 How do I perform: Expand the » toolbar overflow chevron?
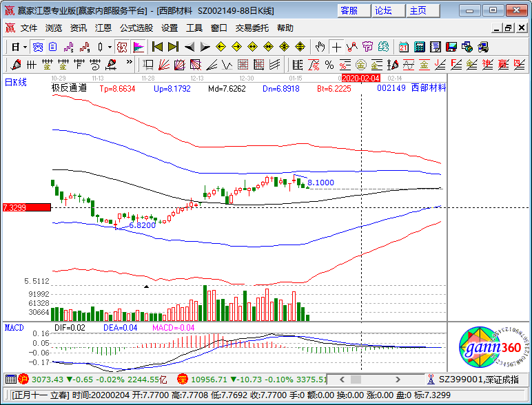click(x=130, y=62)
